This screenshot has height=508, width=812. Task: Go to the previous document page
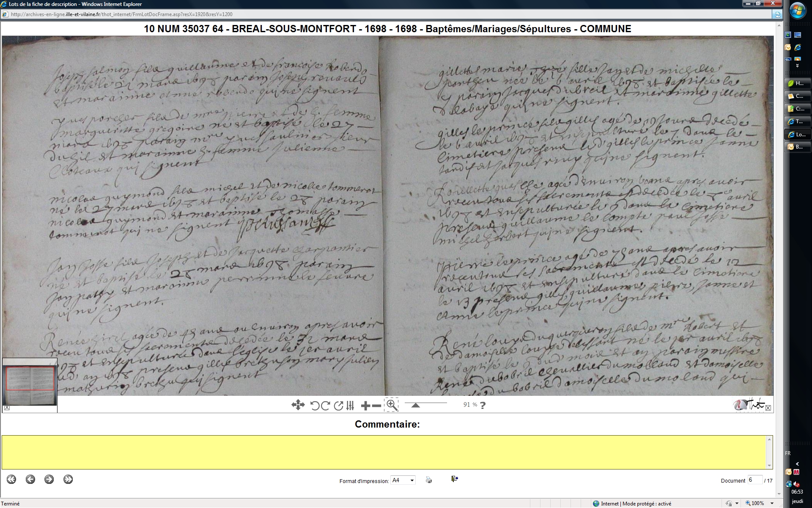[x=30, y=479]
